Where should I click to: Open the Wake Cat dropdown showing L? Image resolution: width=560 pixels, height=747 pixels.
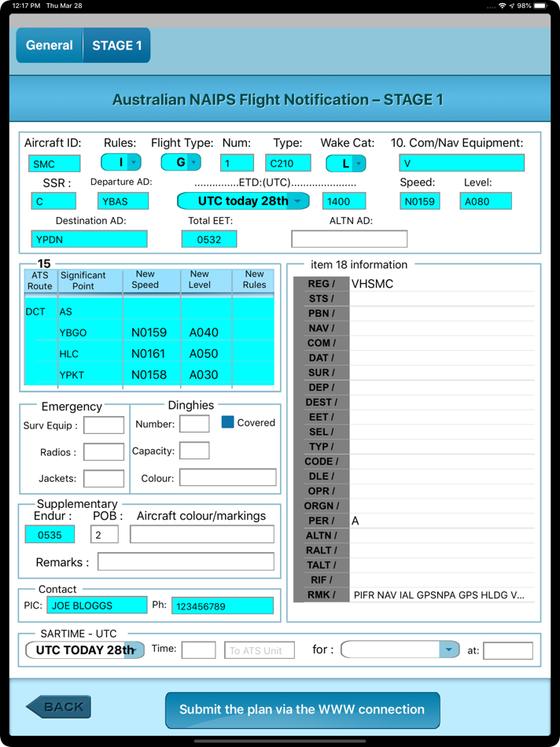point(345,164)
